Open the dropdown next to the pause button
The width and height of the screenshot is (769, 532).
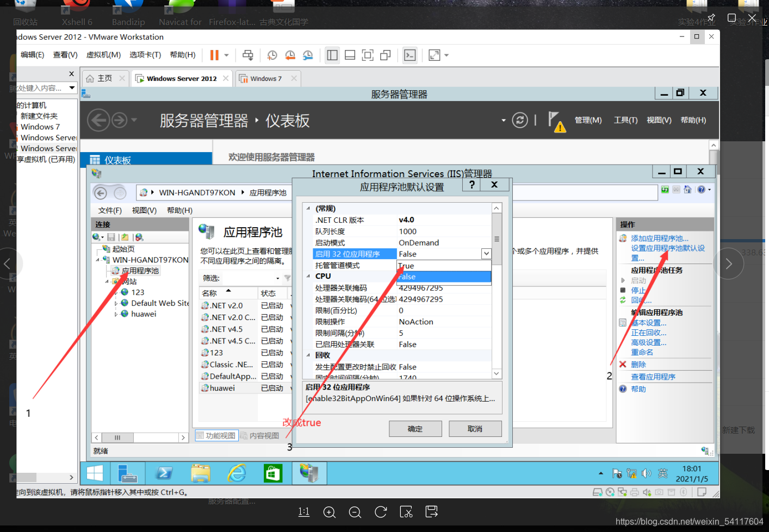[x=227, y=55]
